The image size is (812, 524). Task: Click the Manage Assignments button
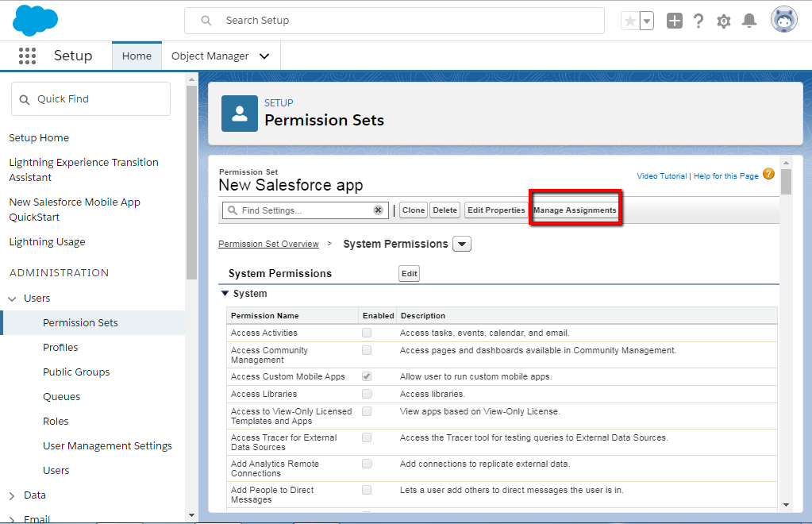pos(575,210)
